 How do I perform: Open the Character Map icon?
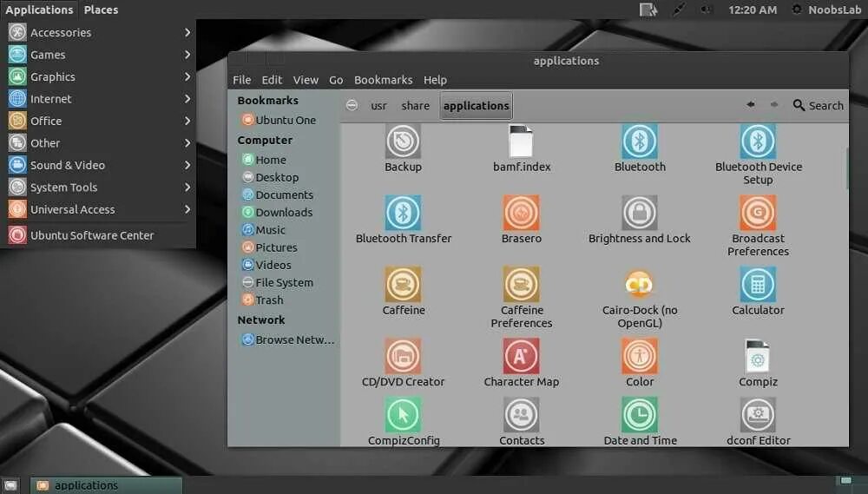pyautogui.click(x=521, y=356)
